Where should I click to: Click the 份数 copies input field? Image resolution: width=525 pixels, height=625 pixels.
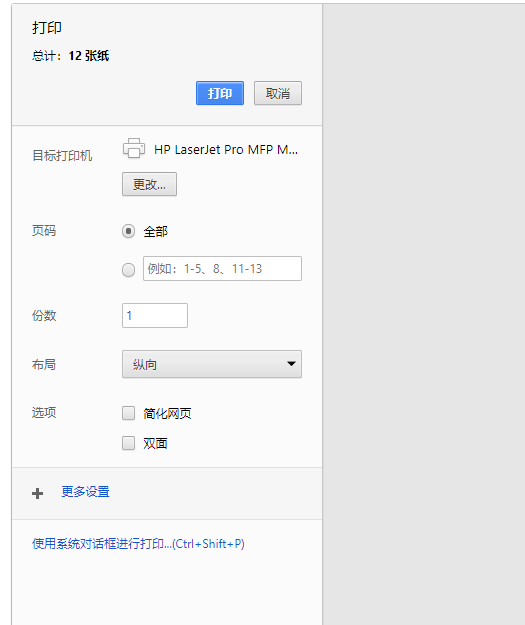155,316
